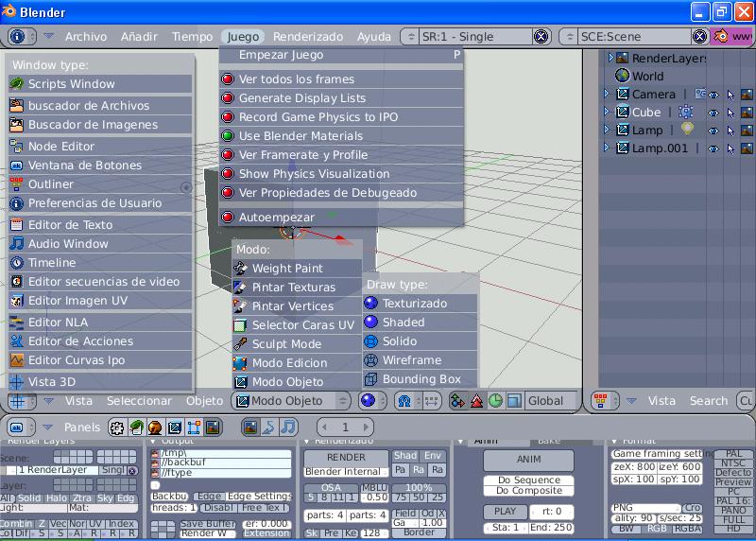Screen dimensions: 756x541
Task: Click the quality 90 value field
Action: pyautogui.click(x=633, y=518)
